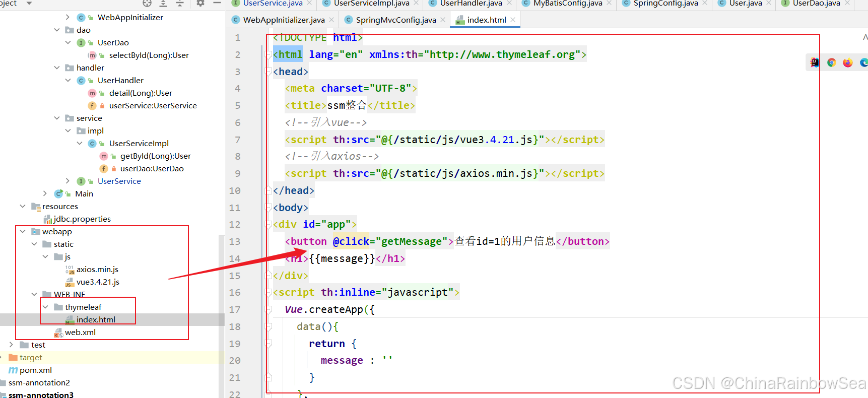The height and width of the screenshot is (398, 868).
Task: Close the UserHandler.java tab
Action: tap(509, 3)
